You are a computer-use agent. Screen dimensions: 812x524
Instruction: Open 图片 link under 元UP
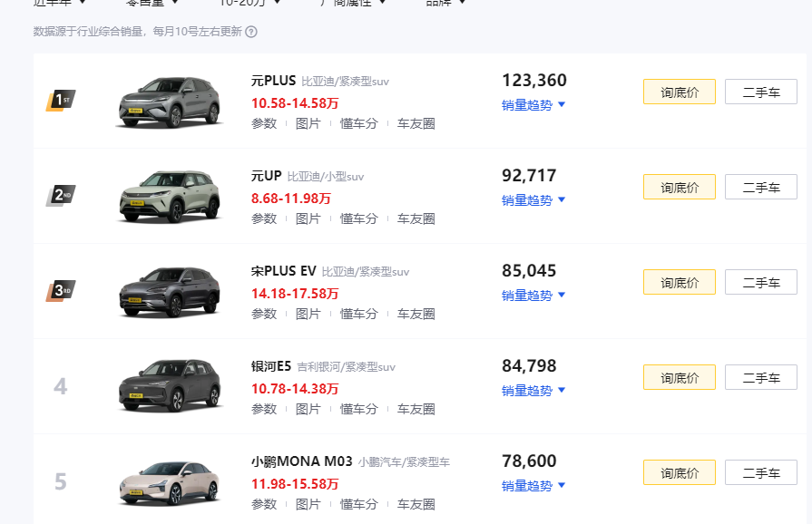coord(308,218)
